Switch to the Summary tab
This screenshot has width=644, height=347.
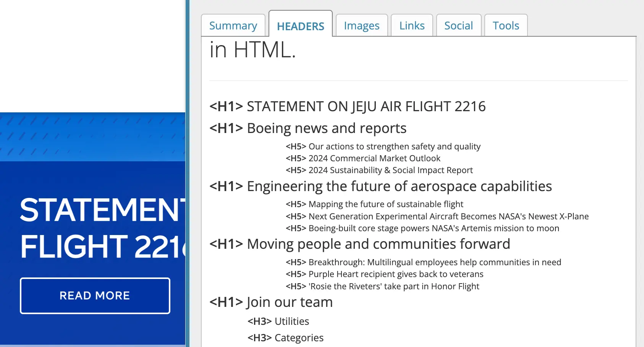(x=233, y=26)
